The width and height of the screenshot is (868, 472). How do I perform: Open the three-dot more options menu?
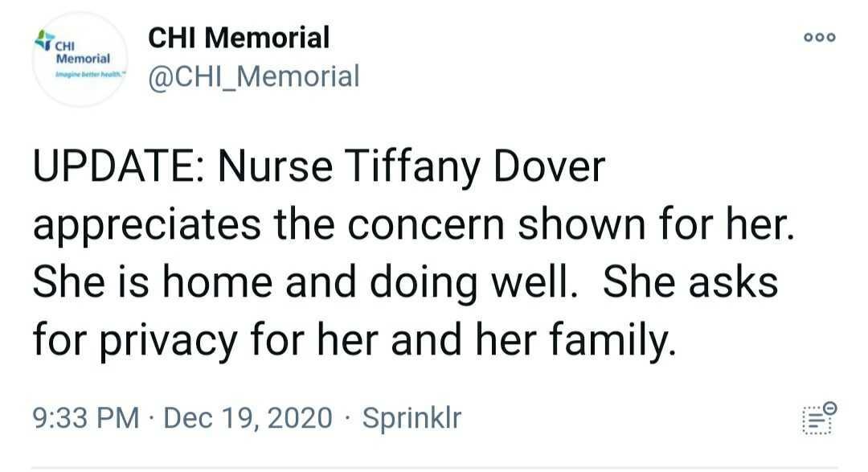click(820, 37)
